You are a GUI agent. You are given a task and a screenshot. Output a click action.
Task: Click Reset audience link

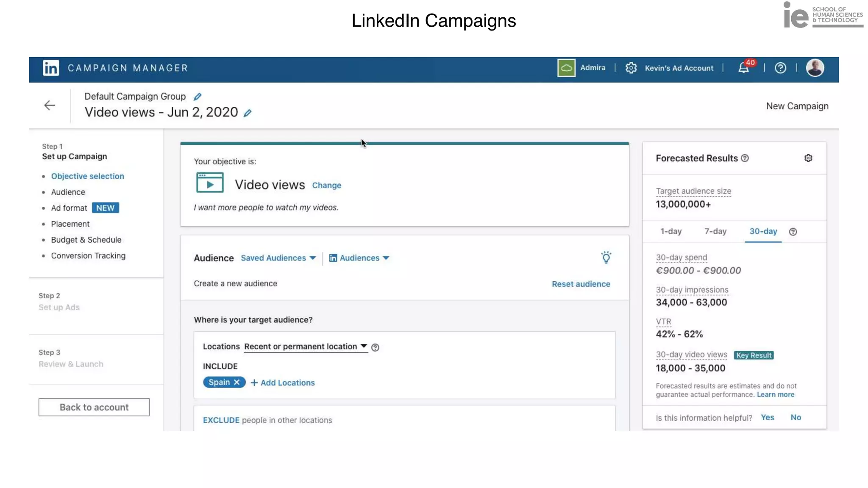click(x=581, y=284)
